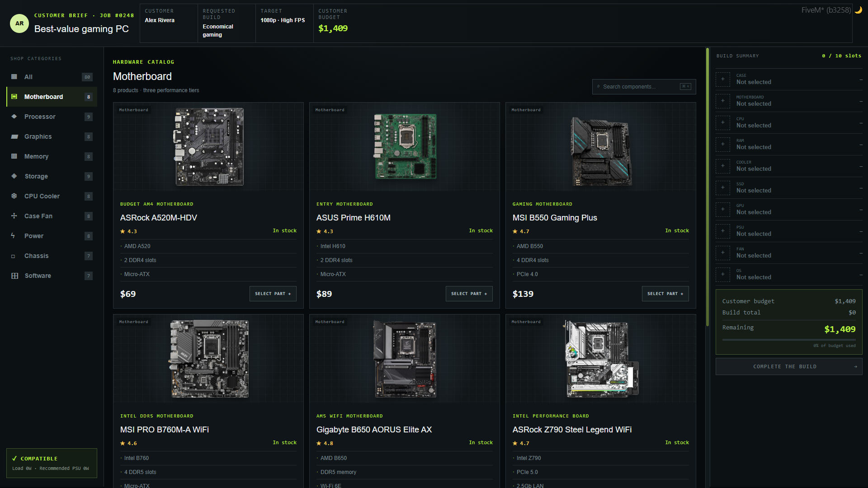The width and height of the screenshot is (868, 488).
Task: Open the Chassis category
Action: click(52, 256)
